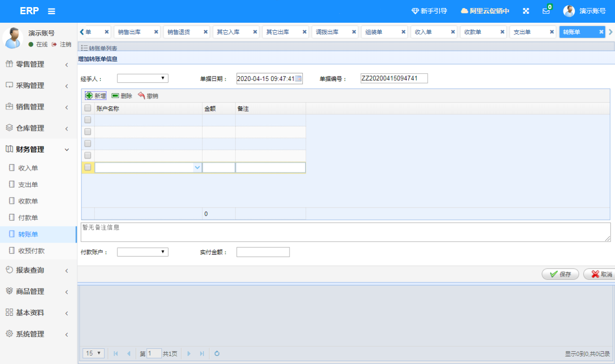Open the calendar picker for 单据日期

[x=298, y=78]
